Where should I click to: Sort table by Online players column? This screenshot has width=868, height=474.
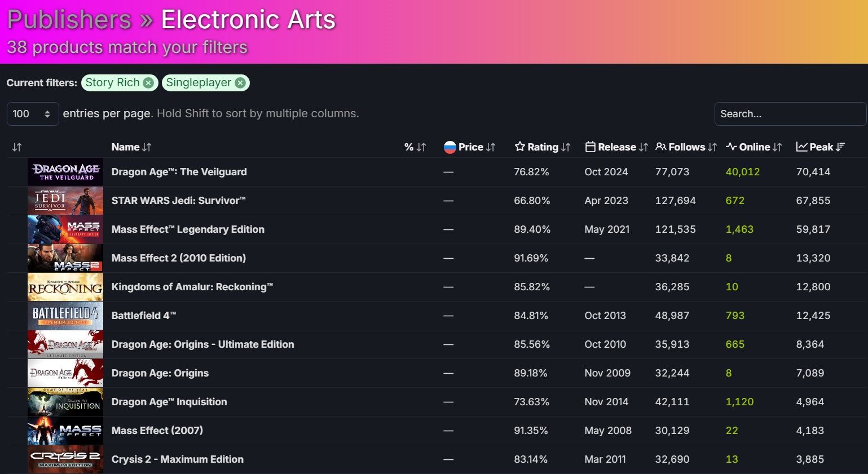[x=754, y=147]
